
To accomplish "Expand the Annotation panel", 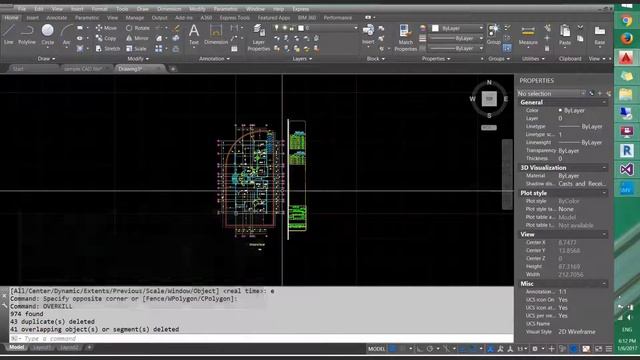I will click(214, 59).
